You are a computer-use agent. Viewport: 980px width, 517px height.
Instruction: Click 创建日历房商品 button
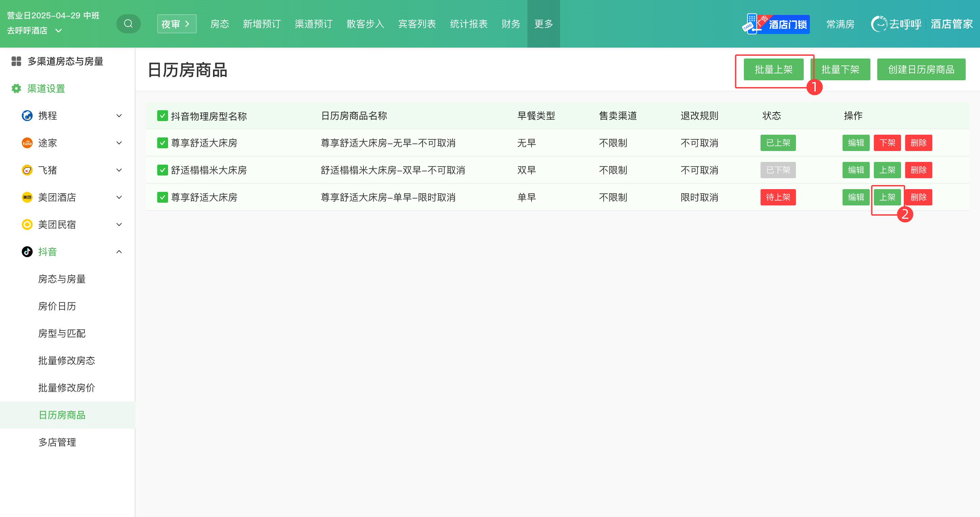(921, 69)
